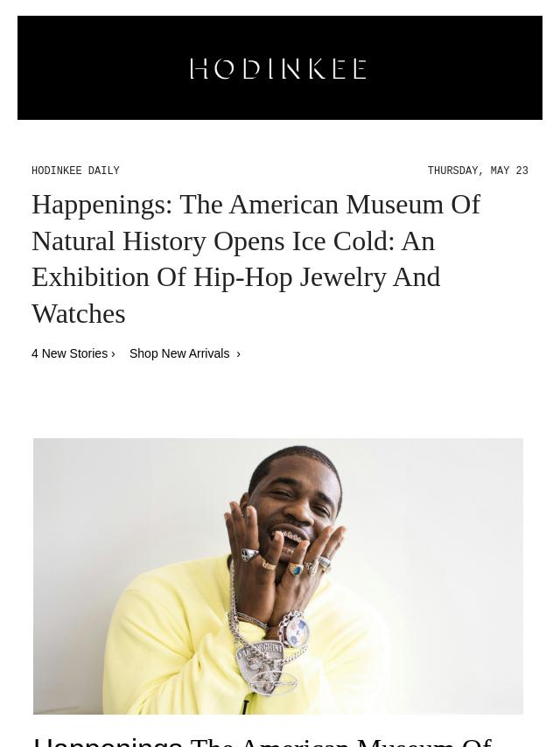The width and height of the screenshot is (560, 747).
Task: Click the HODINKEE DAILY label
Action: (75, 171)
